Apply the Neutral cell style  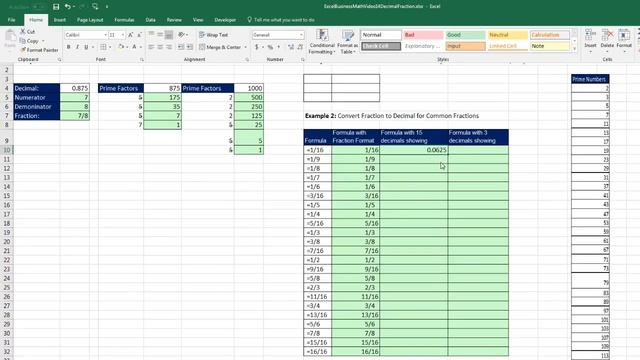[x=508, y=35]
